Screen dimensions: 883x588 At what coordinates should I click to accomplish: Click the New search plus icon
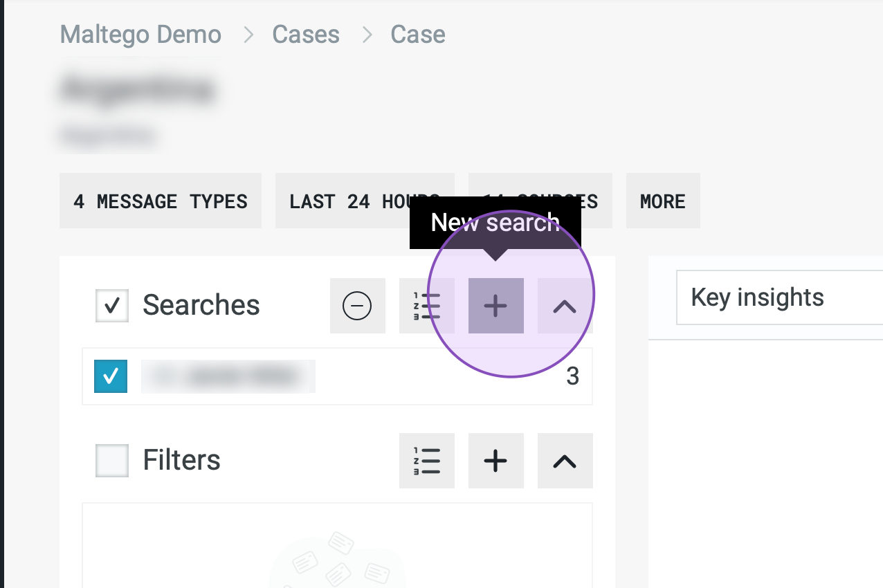coord(495,306)
